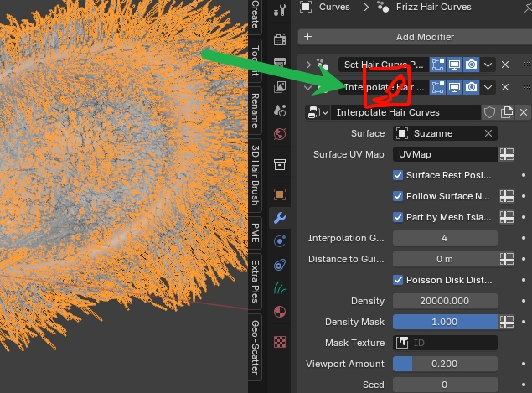This screenshot has height=393, width=532.
Task: Open the Render properties camera tab
Action: [x=280, y=39]
